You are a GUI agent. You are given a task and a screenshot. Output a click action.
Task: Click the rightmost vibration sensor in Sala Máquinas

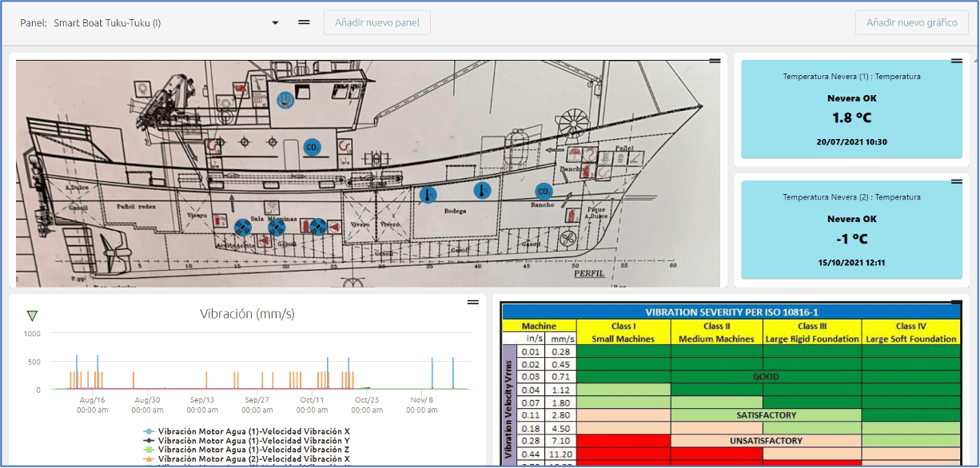pyautogui.click(x=317, y=228)
